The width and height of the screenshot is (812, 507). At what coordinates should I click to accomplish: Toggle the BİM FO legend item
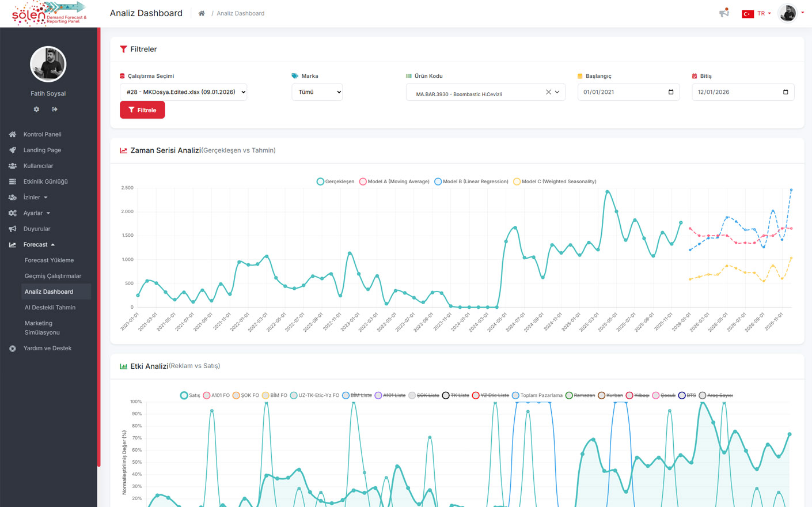[274, 395]
